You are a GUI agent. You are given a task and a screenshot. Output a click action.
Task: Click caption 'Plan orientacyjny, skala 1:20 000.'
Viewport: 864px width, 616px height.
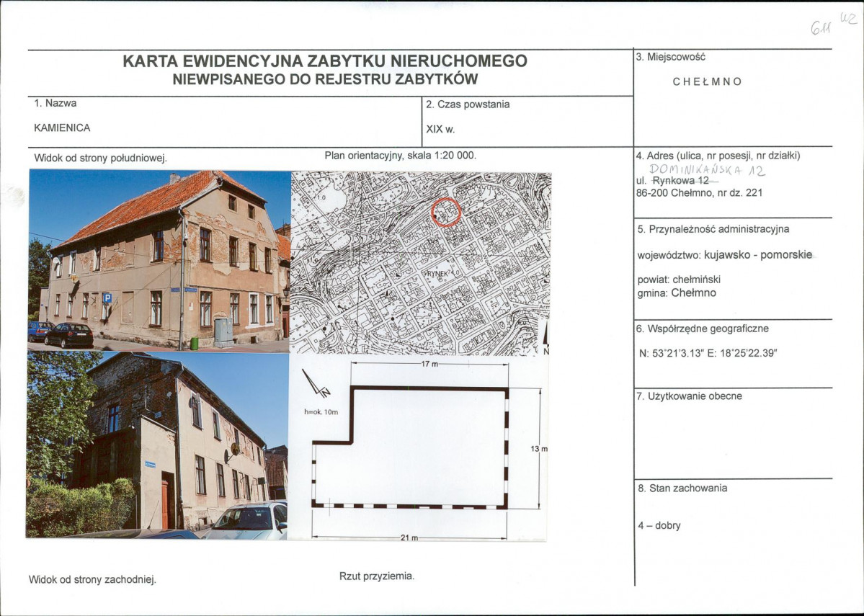click(x=400, y=156)
